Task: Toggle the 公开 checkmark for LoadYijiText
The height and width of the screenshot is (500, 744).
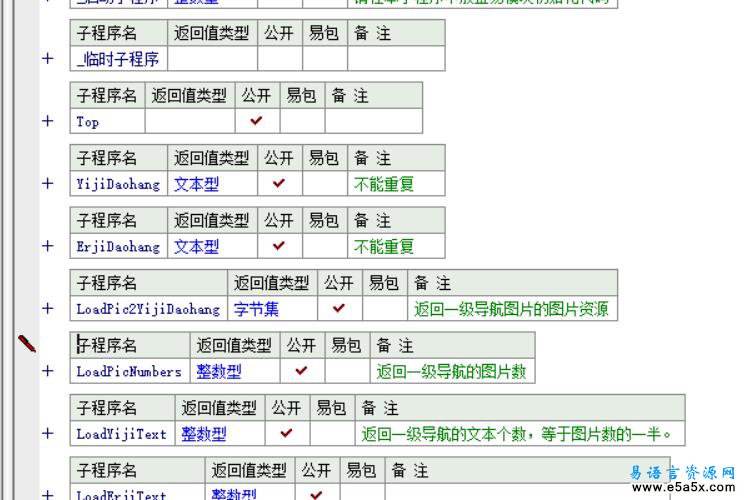Action: click(x=287, y=433)
